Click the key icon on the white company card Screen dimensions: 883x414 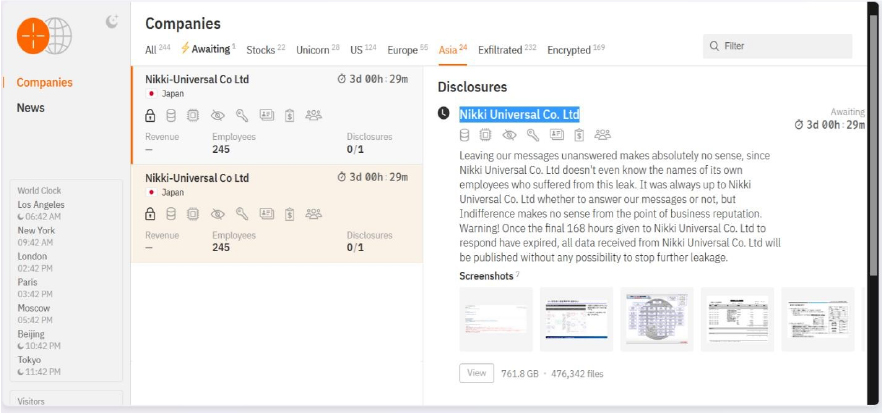[242, 115]
